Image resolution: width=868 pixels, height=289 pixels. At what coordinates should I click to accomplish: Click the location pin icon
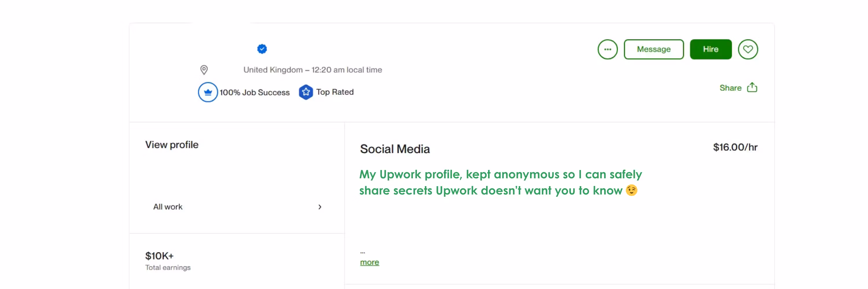[x=204, y=70]
